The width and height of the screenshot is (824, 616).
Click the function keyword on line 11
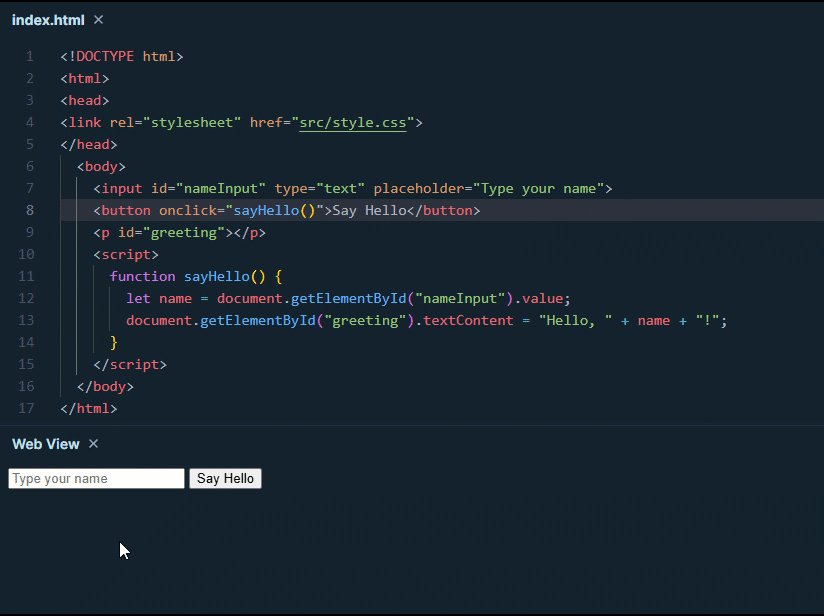pos(142,276)
